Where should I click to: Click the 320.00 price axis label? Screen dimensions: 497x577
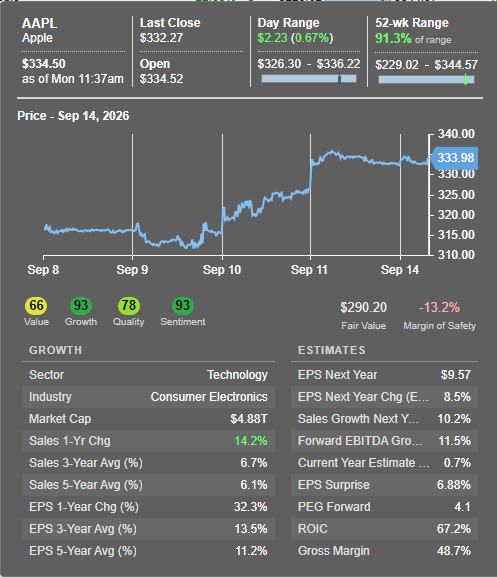coord(456,215)
